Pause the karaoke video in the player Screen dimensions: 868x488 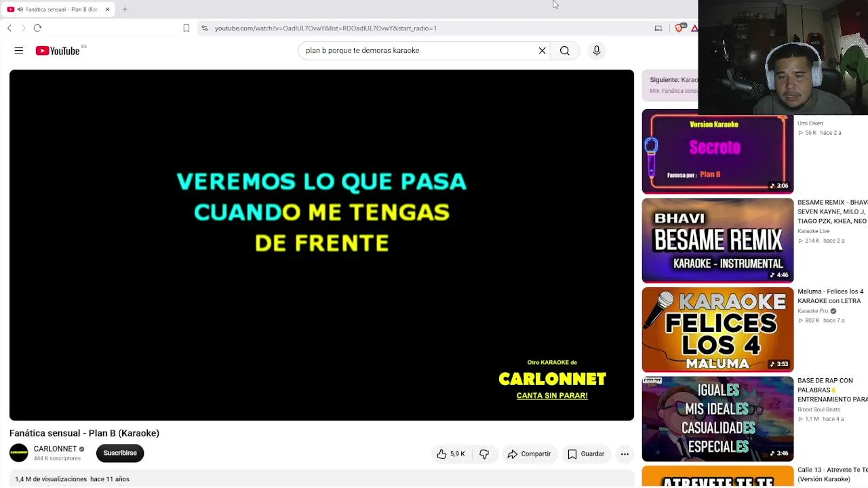321,245
